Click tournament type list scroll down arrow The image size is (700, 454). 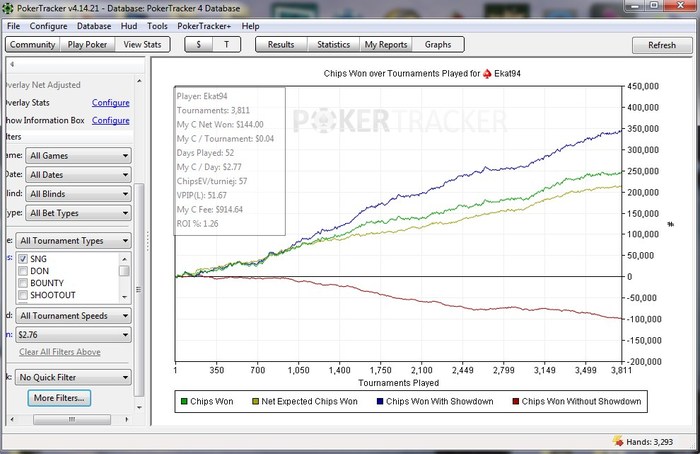[x=125, y=297]
